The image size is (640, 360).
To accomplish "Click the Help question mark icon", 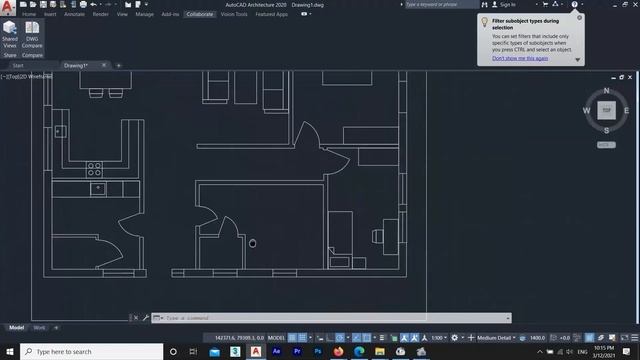I will point(574,4).
